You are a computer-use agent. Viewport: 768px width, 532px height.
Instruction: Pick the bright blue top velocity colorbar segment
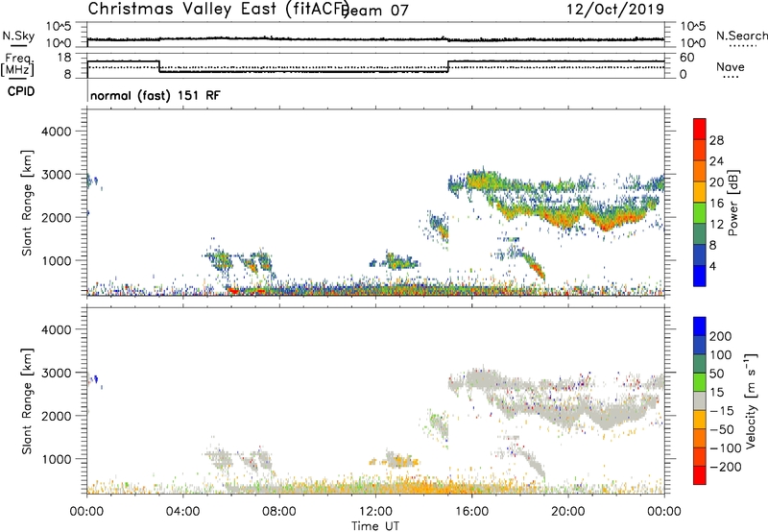click(700, 326)
